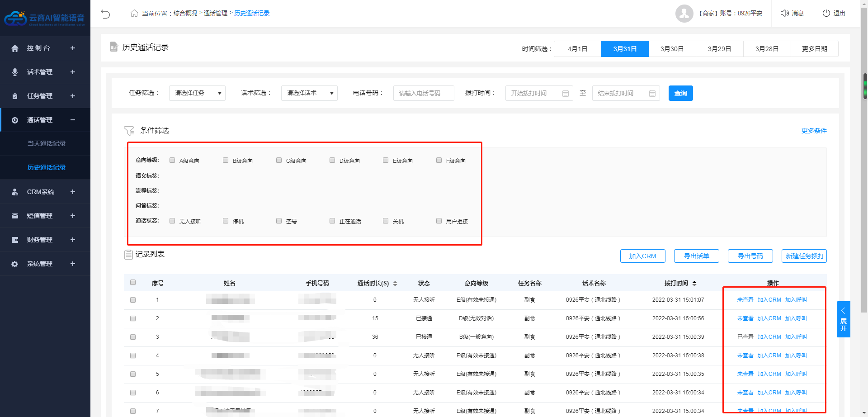Click the power icon to log out
Viewport: 868px width, 417px height.
(x=826, y=13)
